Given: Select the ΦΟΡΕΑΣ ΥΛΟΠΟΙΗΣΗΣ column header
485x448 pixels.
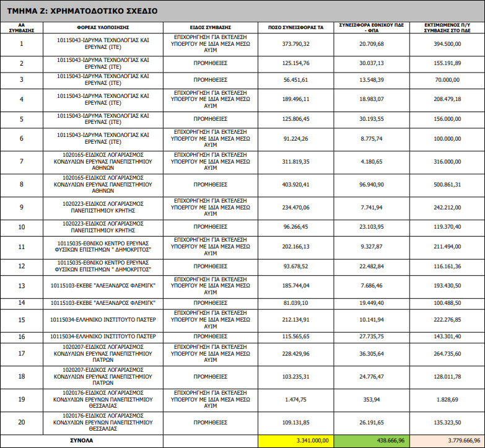Looking at the screenshot, I should coord(102,28).
